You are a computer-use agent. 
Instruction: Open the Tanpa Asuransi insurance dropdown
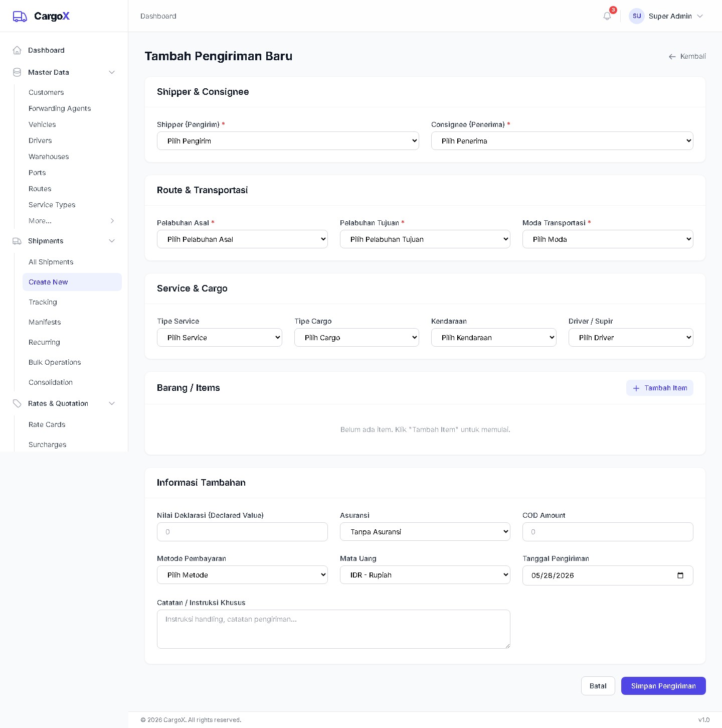tap(425, 532)
